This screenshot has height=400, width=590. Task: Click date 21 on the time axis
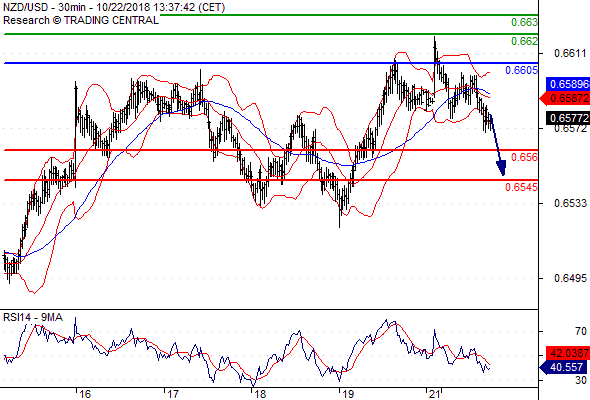(435, 394)
